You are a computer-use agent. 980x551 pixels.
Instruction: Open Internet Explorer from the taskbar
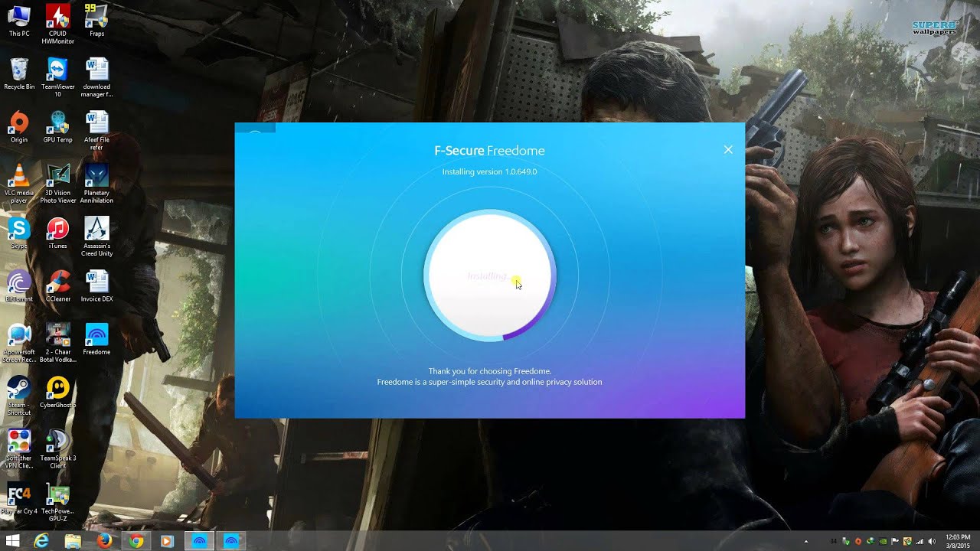pyautogui.click(x=41, y=541)
